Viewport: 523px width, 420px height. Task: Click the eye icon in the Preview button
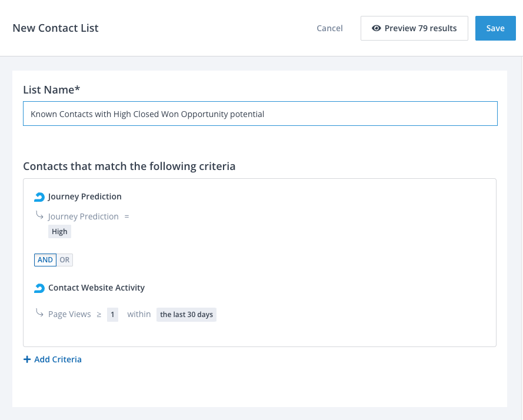pyautogui.click(x=377, y=28)
